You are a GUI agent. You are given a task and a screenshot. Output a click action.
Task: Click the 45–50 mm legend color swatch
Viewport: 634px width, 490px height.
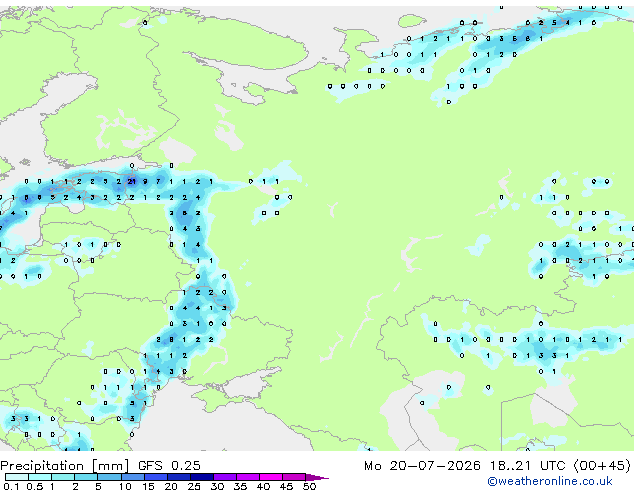point(294,477)
